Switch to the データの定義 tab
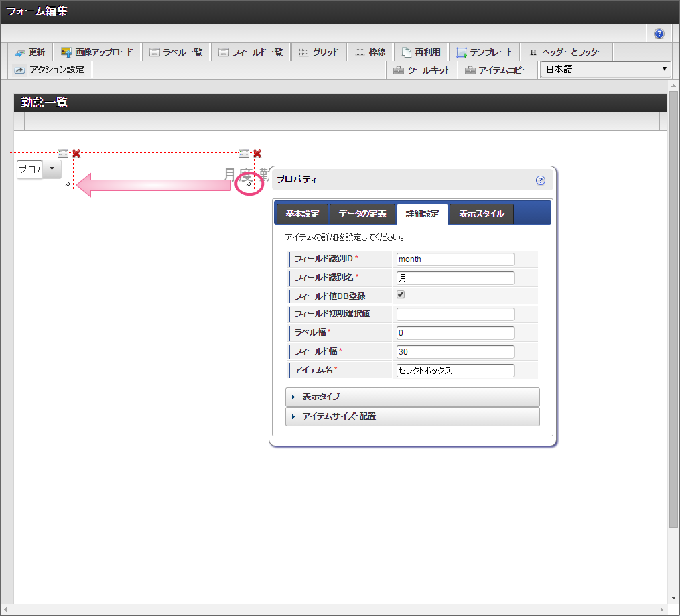 (x=362, y=214)
